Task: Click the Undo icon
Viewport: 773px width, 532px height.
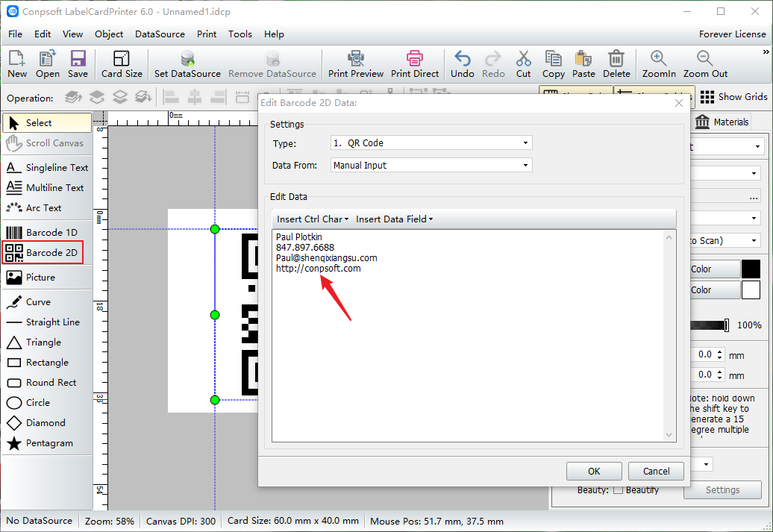Action: [463, 64]
